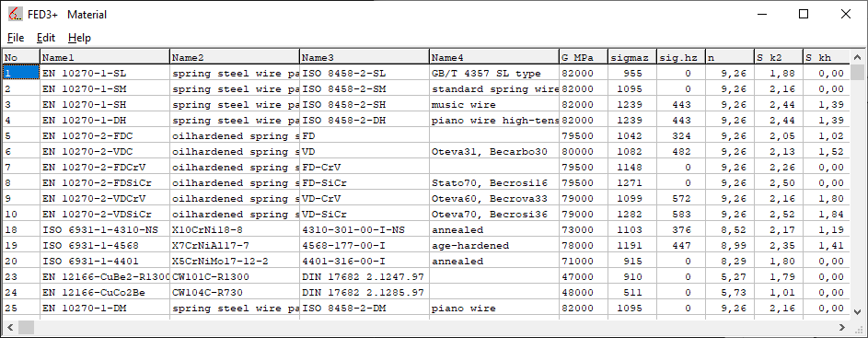Open the Edit menu
Screen dimensions: 868x338
click(46, 38)
